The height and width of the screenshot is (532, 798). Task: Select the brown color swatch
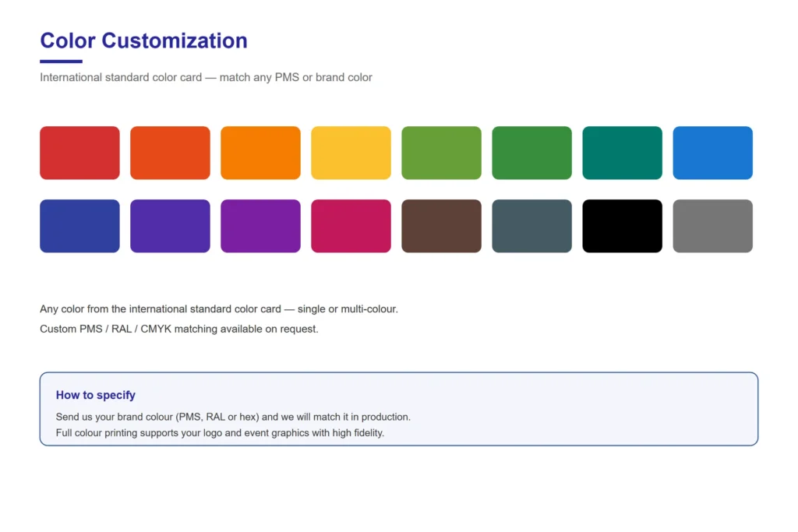tap(441, 226)
